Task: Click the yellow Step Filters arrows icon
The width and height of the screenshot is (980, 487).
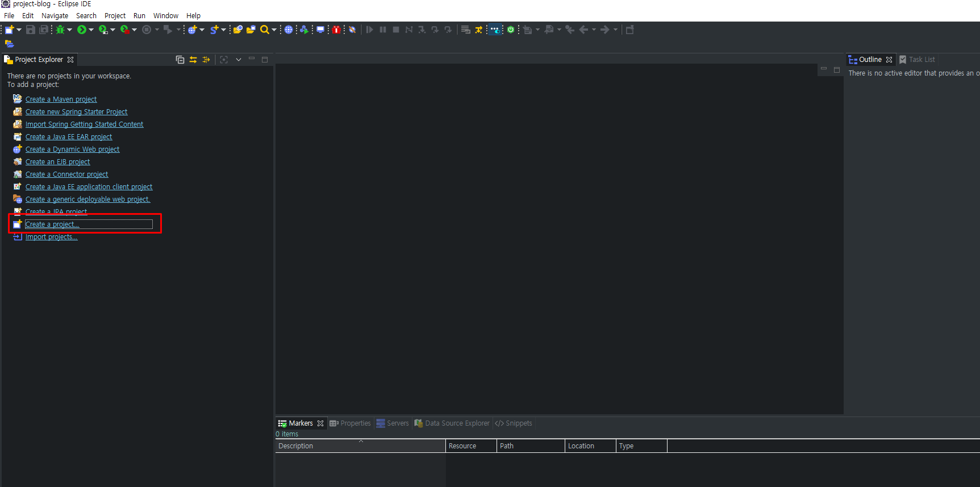Action: [x=479, y=30]
